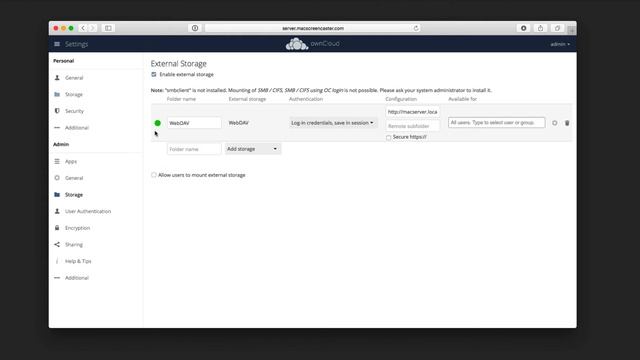
Task: Delete WebDAV mount with trash icon
Action: pos(567,123)
